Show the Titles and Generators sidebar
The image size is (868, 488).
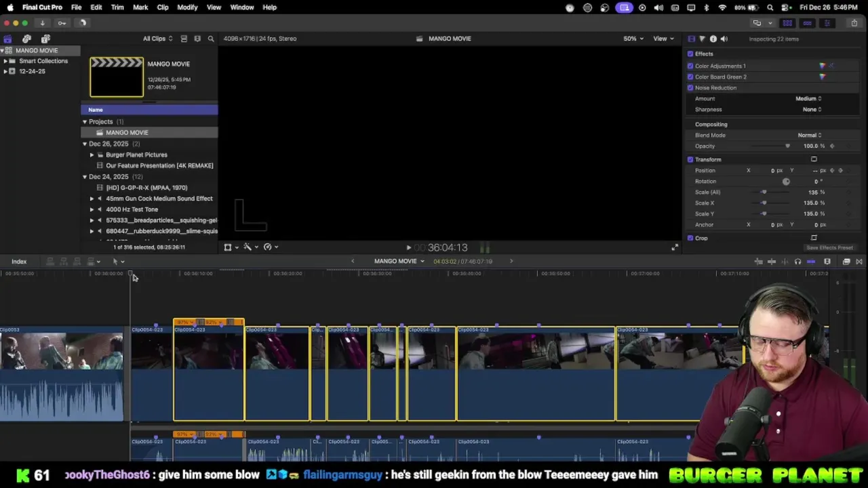(45, 39)
